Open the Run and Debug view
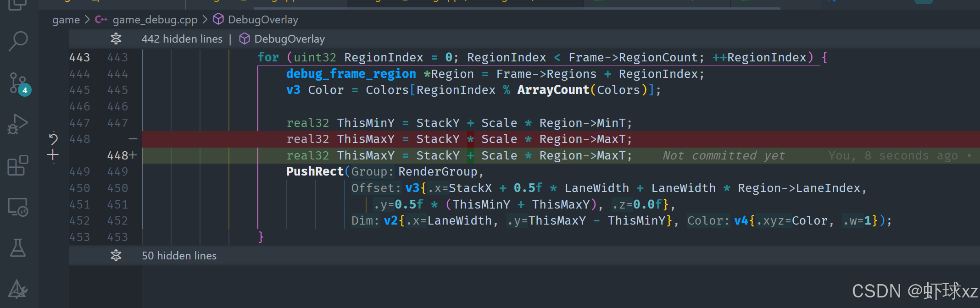This screenshot has width=980, height=308. pos(18,124)
